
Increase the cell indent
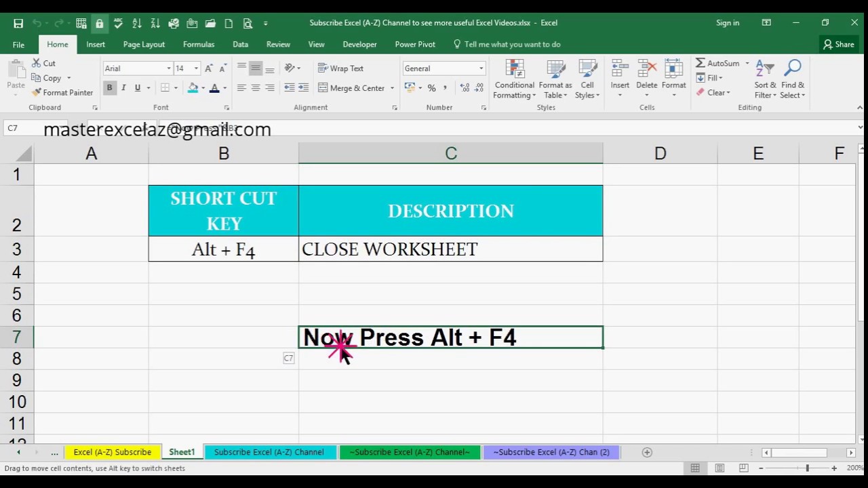point(303,88)
